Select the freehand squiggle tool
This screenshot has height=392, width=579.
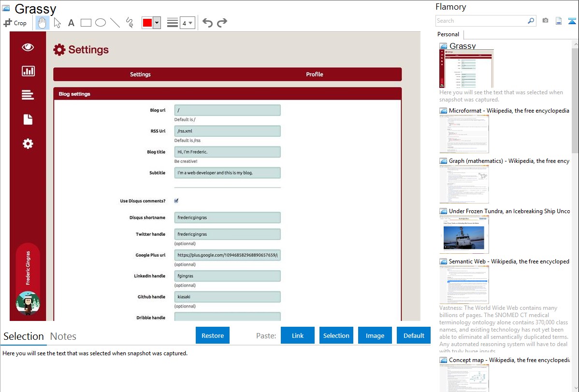coord(130,23)
